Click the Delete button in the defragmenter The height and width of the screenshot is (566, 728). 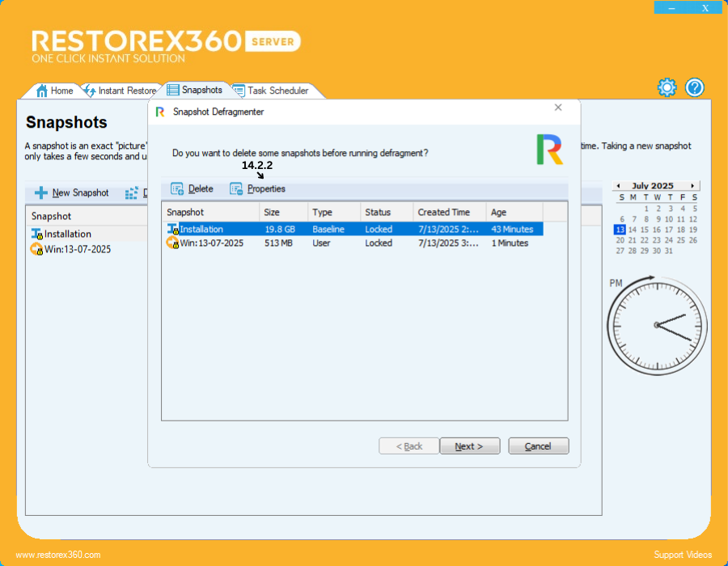click(193, 189)
